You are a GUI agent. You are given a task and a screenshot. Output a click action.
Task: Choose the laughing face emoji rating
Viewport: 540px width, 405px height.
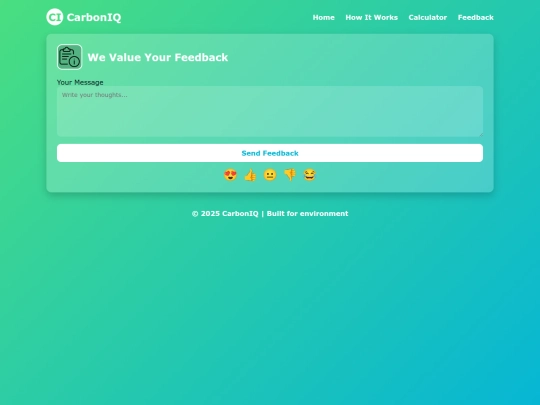click(310, 175)
